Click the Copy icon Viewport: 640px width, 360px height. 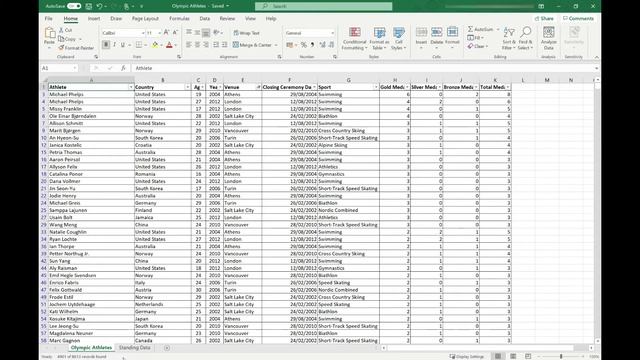click(x=61, y=39)
